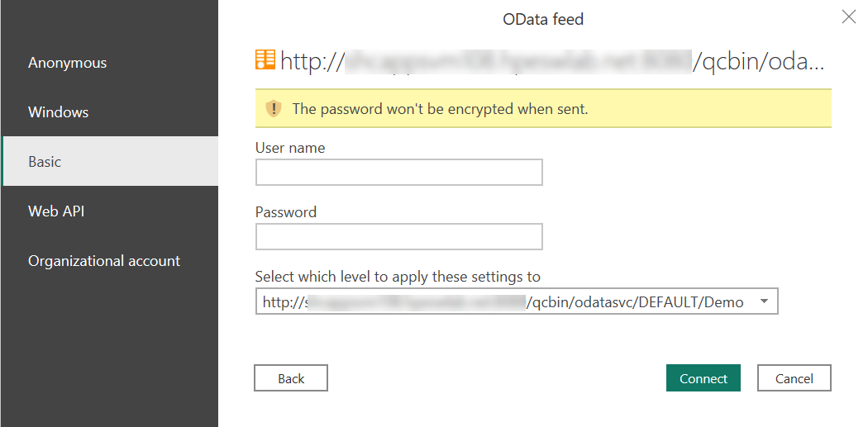The image size is (868, 427).
Task: Click the warning shield icon in yellow banner
Action: [274, 108]
